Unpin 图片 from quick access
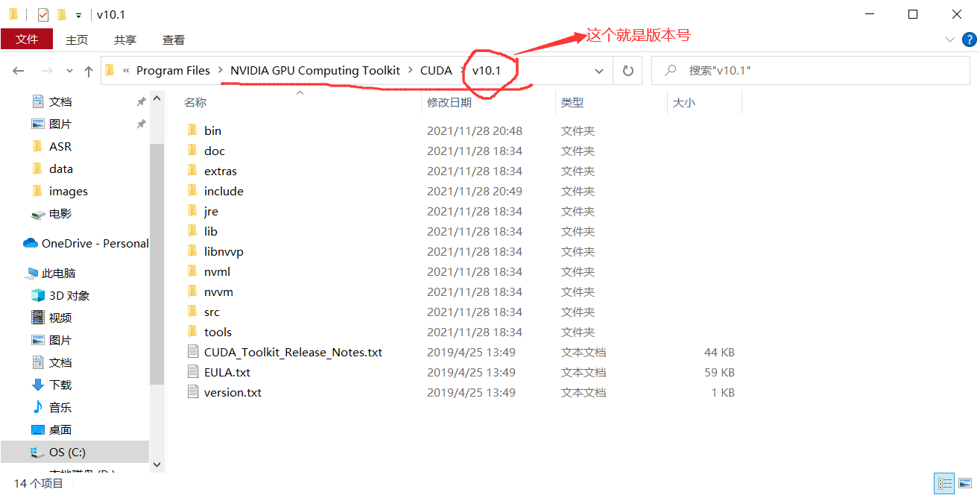Screen dimensions: 980x495 (141, 124)
